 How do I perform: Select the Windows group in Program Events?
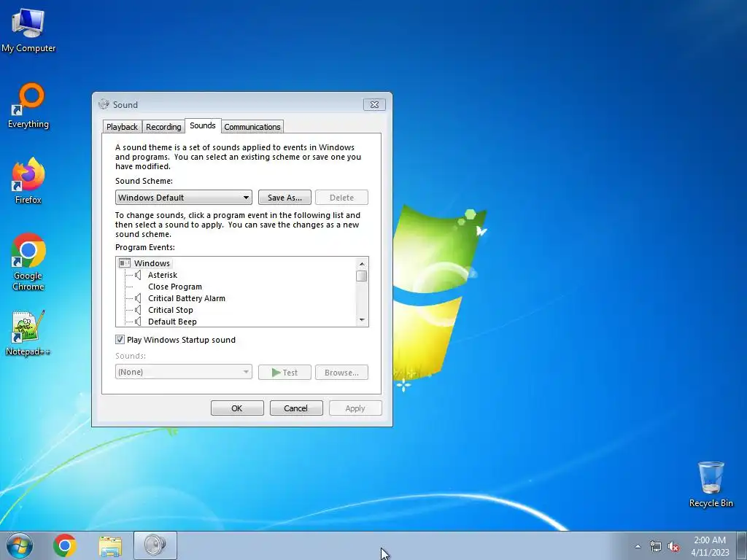(x=152, y=262)
